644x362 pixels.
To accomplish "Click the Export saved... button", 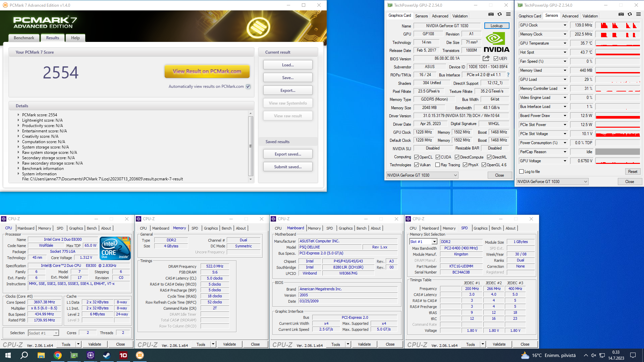I will [x=288, y=154].
